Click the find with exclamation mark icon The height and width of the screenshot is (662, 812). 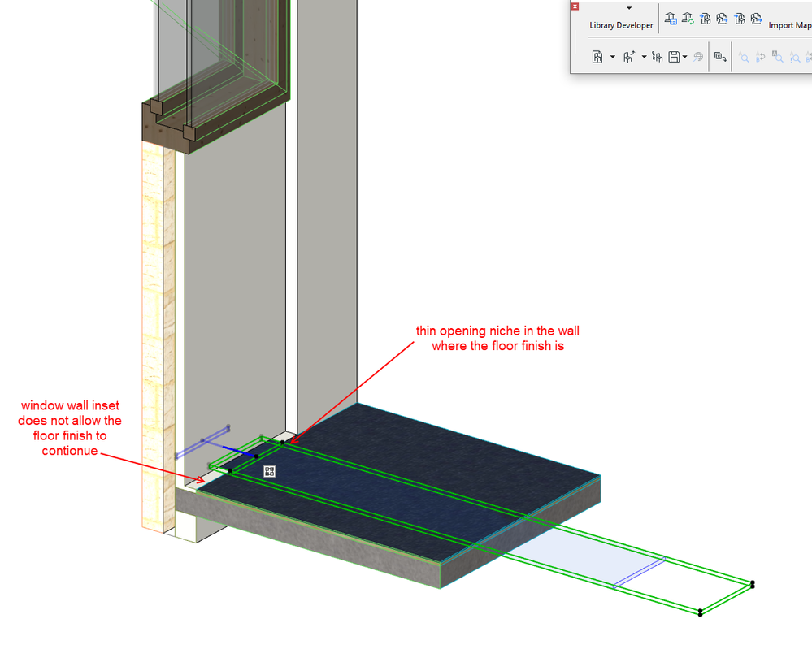pyautogui.click(x=795, y=57)
